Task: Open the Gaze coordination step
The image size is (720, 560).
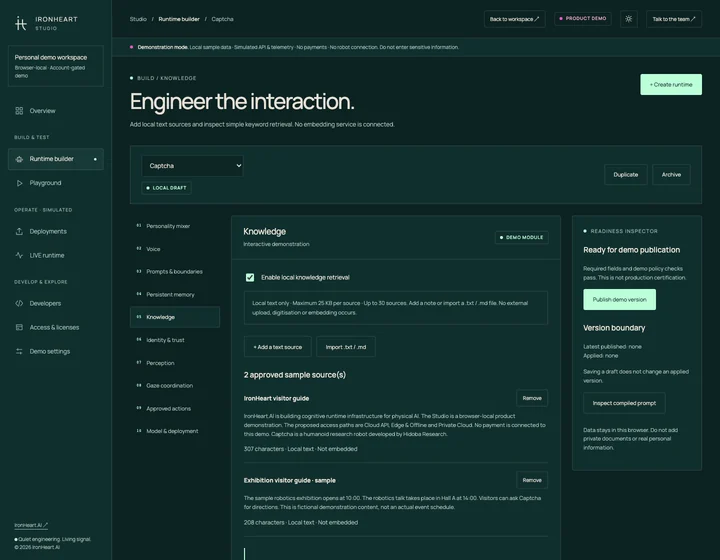Action: [x=175, y=386]
